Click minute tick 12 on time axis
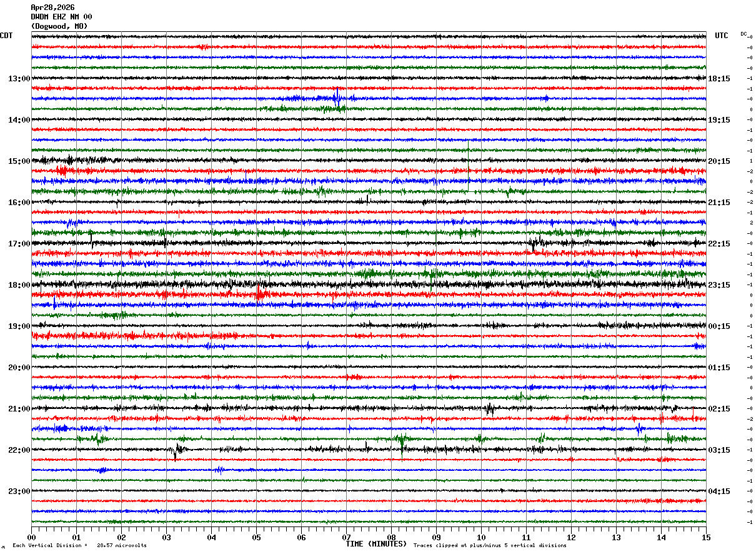The image size is (756, 554). [571, 537]
